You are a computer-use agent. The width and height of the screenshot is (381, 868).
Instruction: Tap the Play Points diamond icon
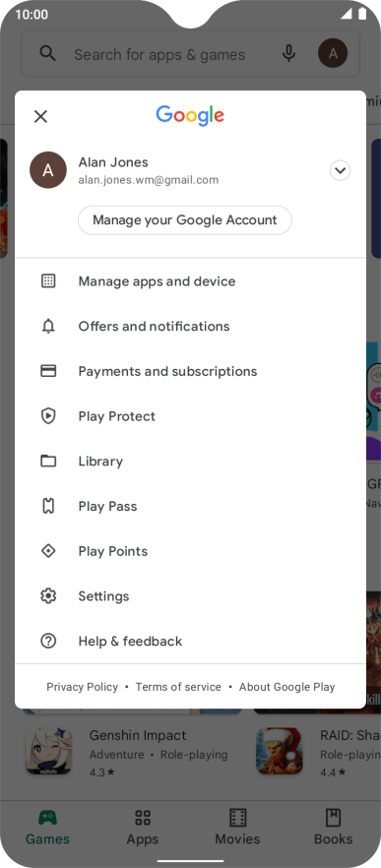tap(48, 551)
